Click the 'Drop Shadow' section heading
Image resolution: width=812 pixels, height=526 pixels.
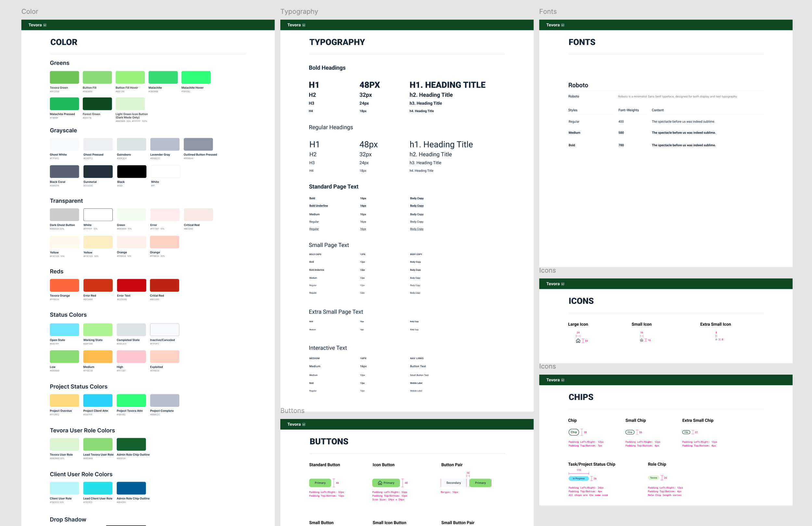(68, 519)
